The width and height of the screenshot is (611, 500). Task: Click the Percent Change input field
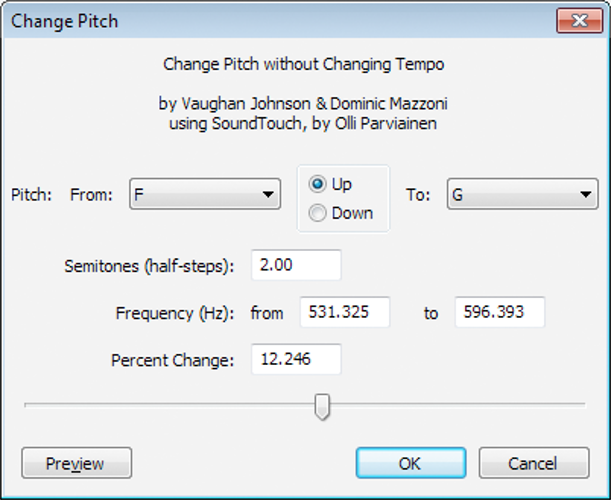pos(296,359)
